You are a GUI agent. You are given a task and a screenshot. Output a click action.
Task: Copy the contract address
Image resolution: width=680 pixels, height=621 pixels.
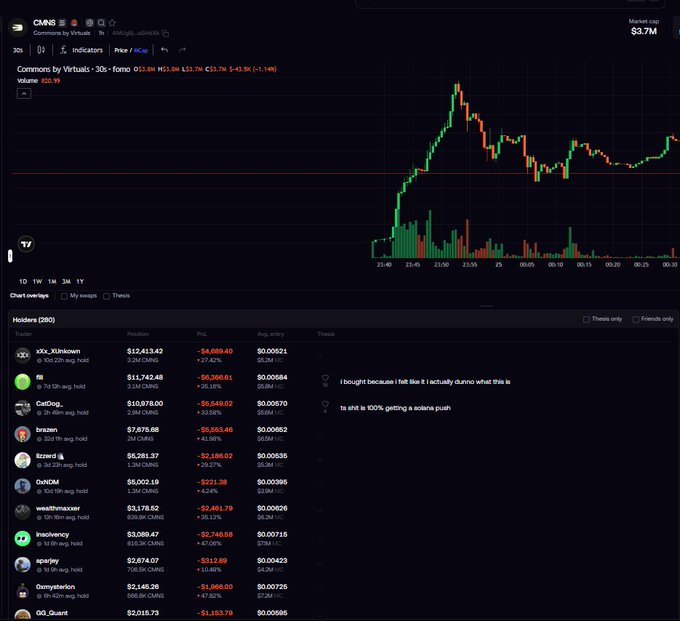coord(165,33)
